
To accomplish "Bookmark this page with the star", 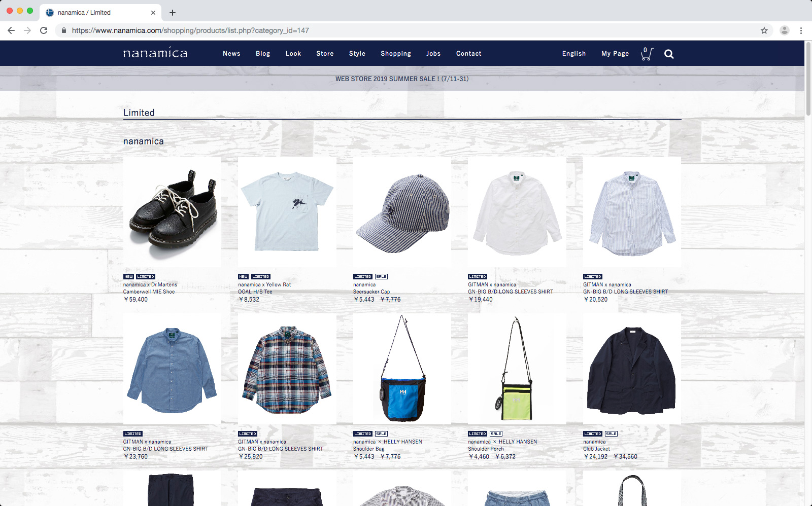I will tap(764, 30).
